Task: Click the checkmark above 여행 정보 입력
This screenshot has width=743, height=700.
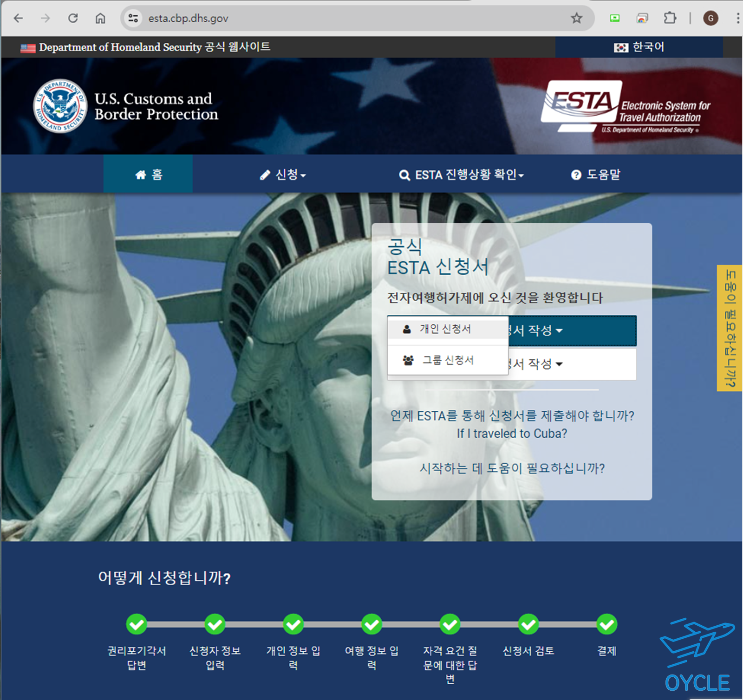Action: [372, 624]
